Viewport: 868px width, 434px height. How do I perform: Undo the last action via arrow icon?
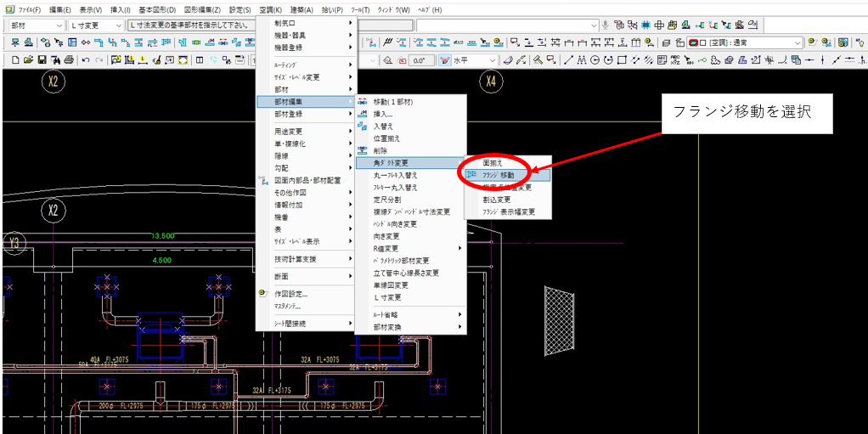pyautogui.click(x=86, y=59)
